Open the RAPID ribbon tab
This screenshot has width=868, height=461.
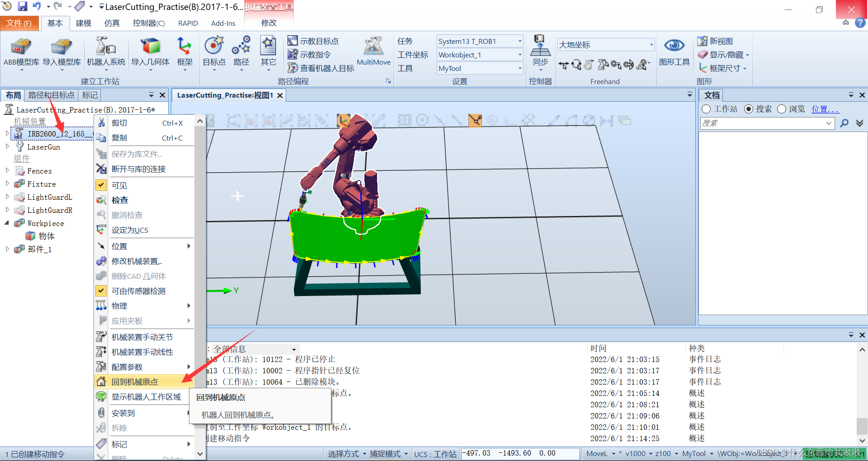188,23
